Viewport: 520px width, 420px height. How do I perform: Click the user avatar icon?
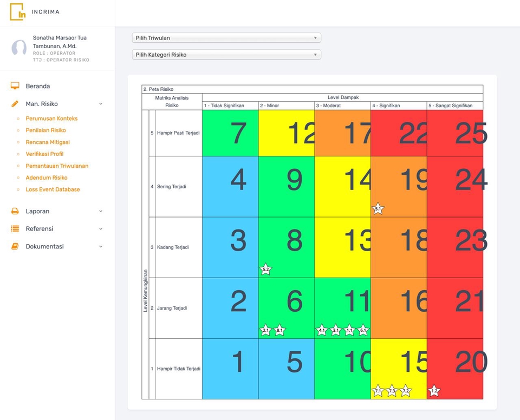coord(19,48)
